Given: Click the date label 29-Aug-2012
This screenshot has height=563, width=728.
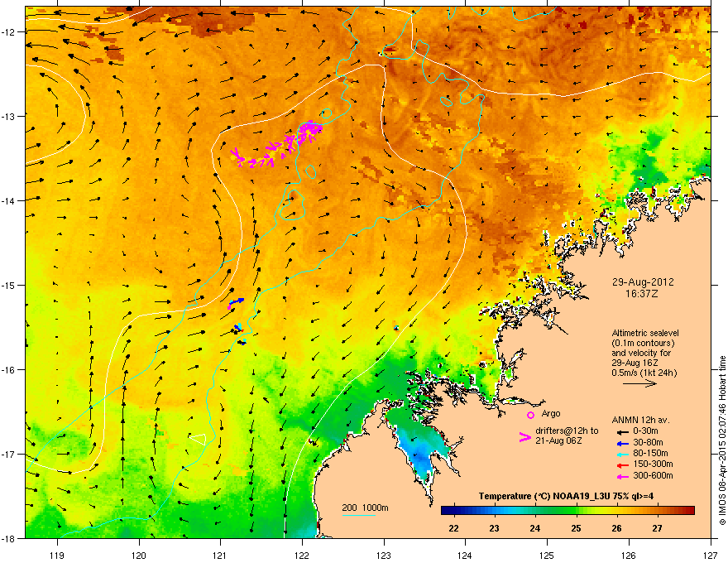Looking at the screenshot, I should (x=643, y=282).
